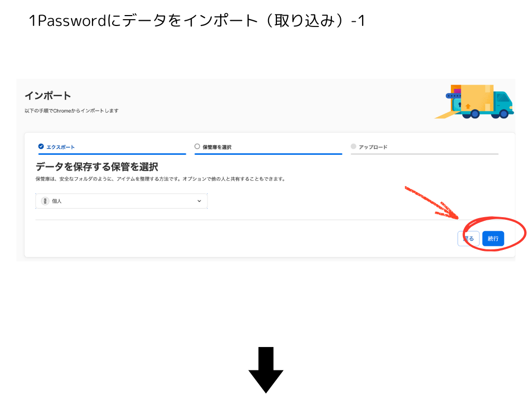Click the アップロード step circle
Viewport: 532px width, 399px height.
point(353,146)
